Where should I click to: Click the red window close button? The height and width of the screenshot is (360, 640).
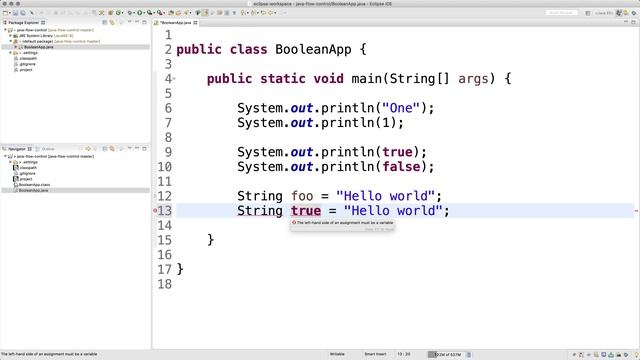point(5,4)
